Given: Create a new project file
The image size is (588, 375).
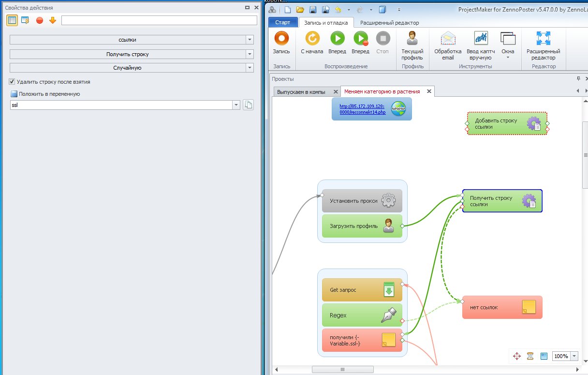Looking at the screenshot, I should [x=288, y=10].
